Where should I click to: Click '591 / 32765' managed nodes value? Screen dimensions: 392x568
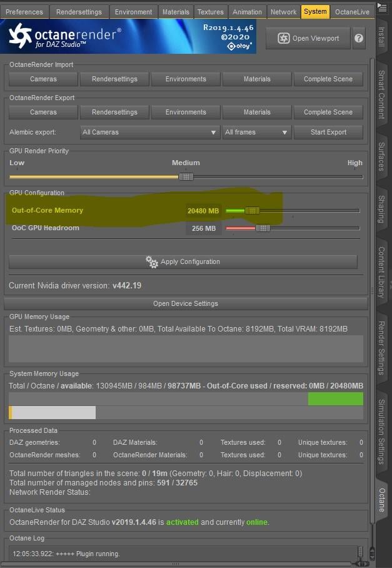click(x=178, y=483)
